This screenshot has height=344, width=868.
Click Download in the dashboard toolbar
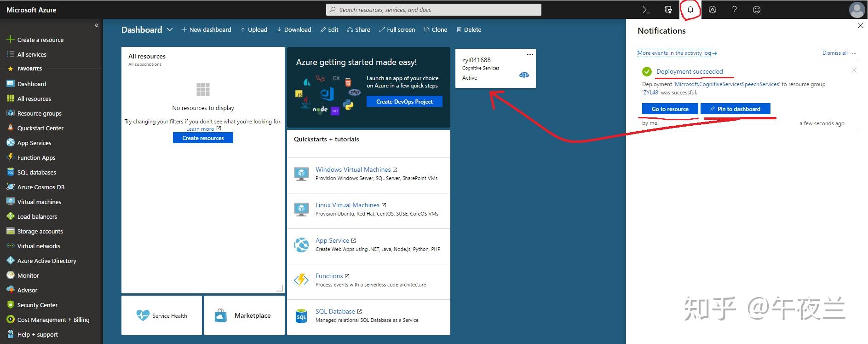click(x=294, y=29)
